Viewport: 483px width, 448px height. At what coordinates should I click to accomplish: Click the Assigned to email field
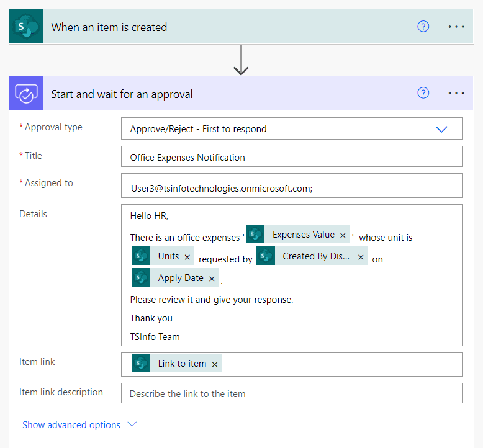[291, 186]
